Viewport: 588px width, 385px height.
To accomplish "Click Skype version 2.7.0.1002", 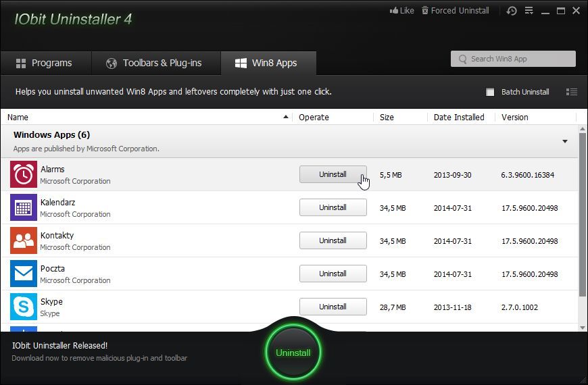I will click(x=520, y=307).
